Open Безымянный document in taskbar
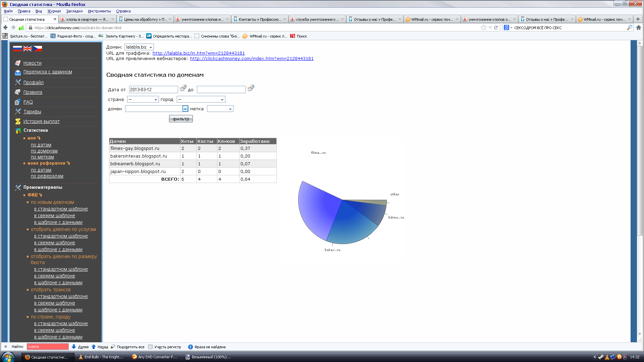This screenshot has width=644, height=362. 209,357
